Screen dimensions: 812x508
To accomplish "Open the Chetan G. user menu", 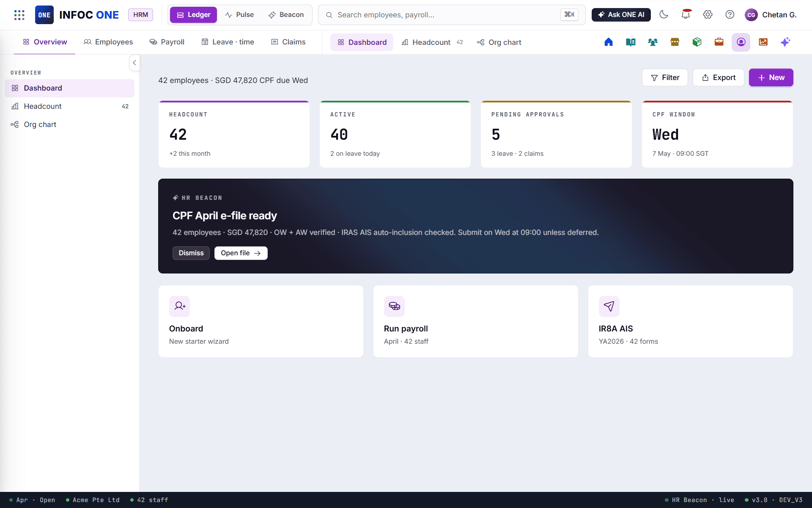I will coord(771,15).
